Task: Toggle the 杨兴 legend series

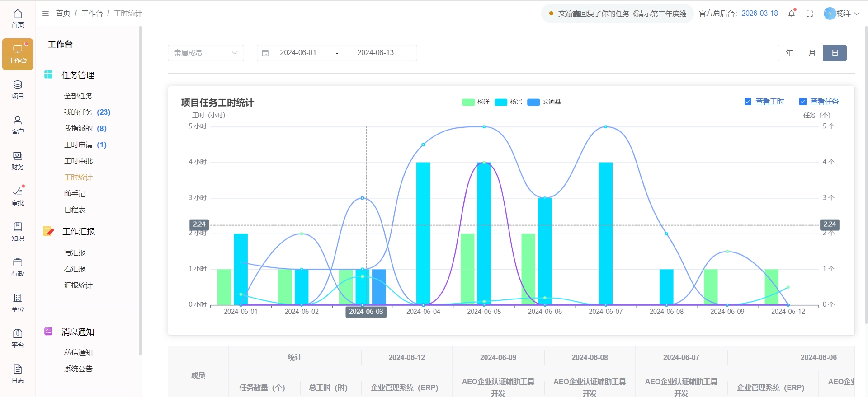Action: coord(508,102)
